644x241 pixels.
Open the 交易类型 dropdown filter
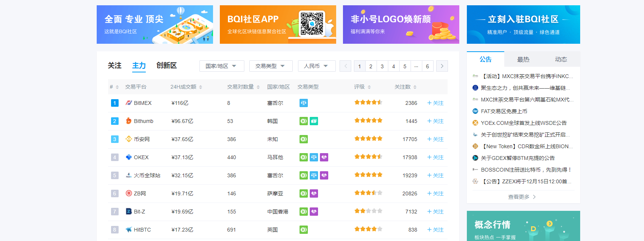[x=271, y=66]
